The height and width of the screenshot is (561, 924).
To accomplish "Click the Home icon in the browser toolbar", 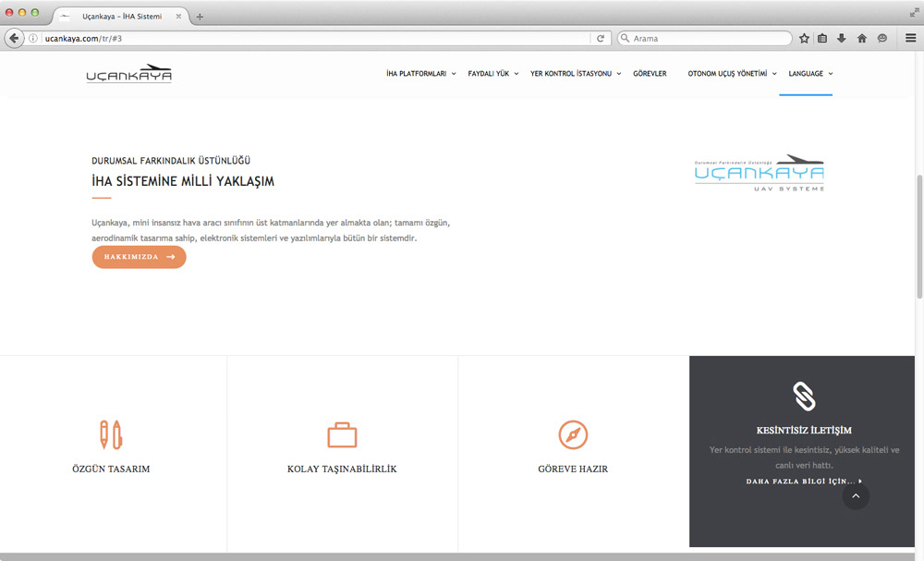I will (861, 38).
